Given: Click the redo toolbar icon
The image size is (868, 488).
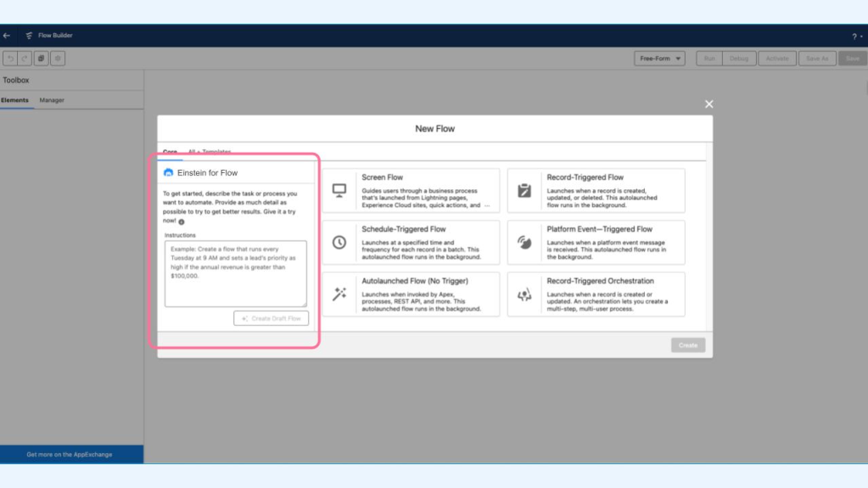Looking at the screenshot, I should click(x=25, y=59).
